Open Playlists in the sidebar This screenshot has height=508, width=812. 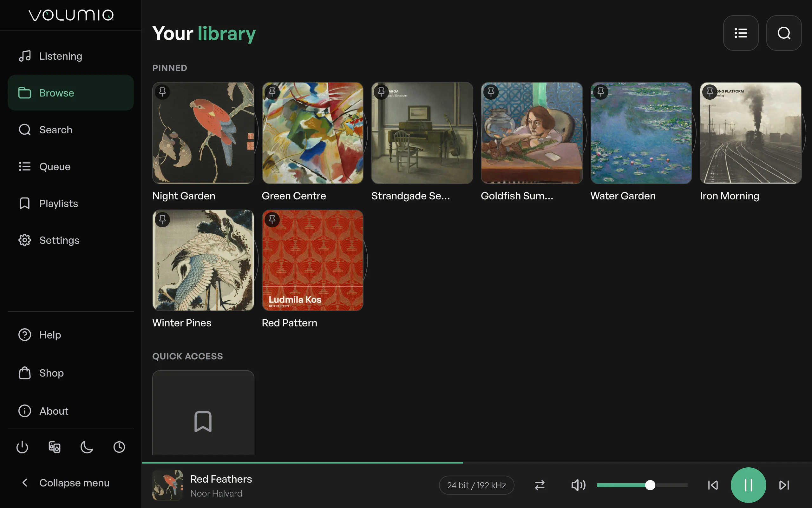click(x=70, y=203)
